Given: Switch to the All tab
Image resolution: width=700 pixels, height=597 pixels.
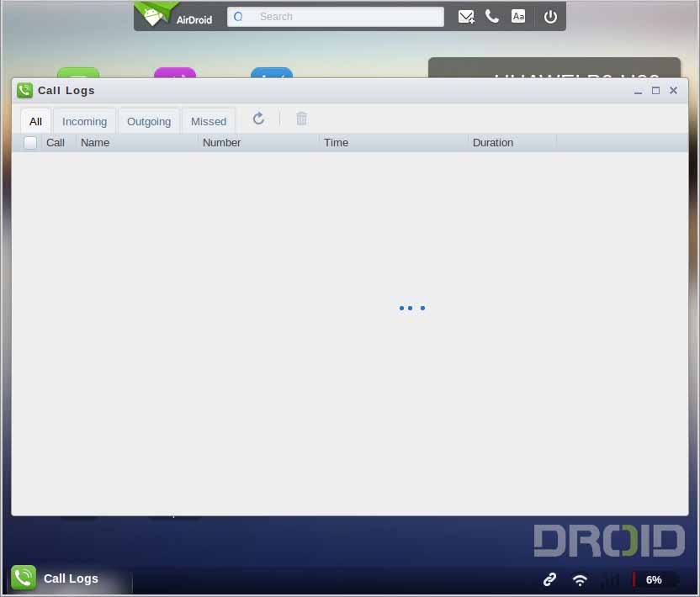Looking at the screenshot, I should tap(35, 121).
